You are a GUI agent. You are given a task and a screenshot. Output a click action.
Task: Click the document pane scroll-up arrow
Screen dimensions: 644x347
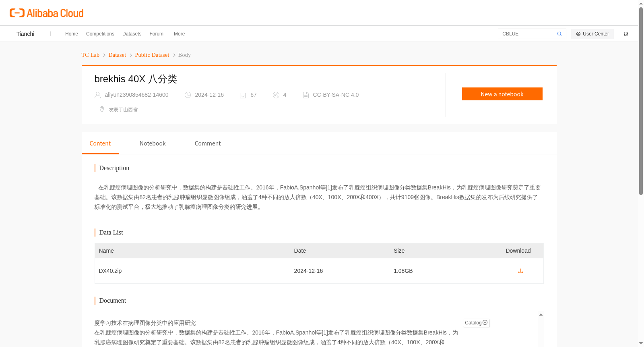click(541, 315)
